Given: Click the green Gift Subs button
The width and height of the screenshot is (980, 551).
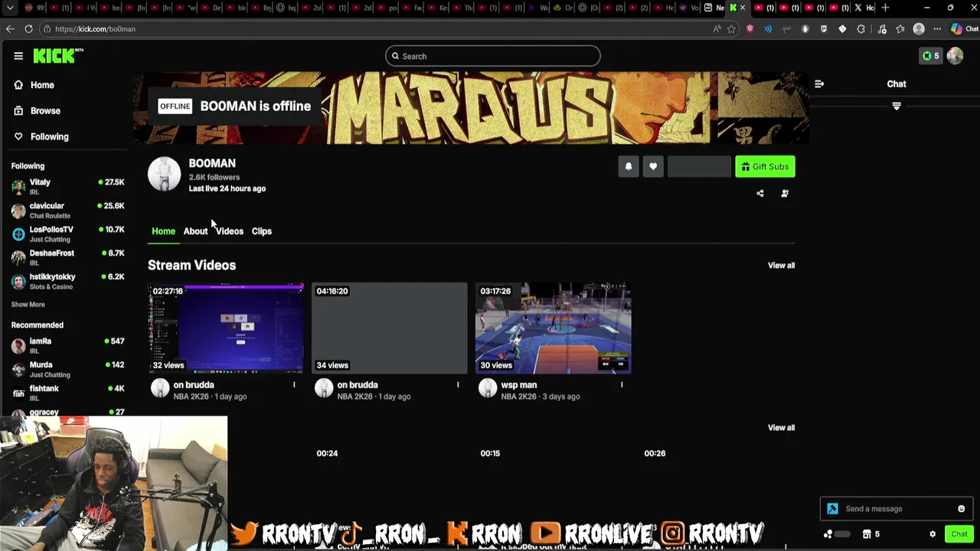Looking at the screenshot, I should tap(765, 167).
